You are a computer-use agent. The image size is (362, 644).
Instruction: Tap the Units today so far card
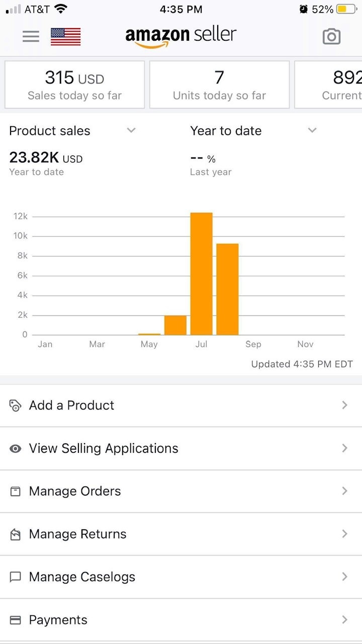(x=219, y=85)
